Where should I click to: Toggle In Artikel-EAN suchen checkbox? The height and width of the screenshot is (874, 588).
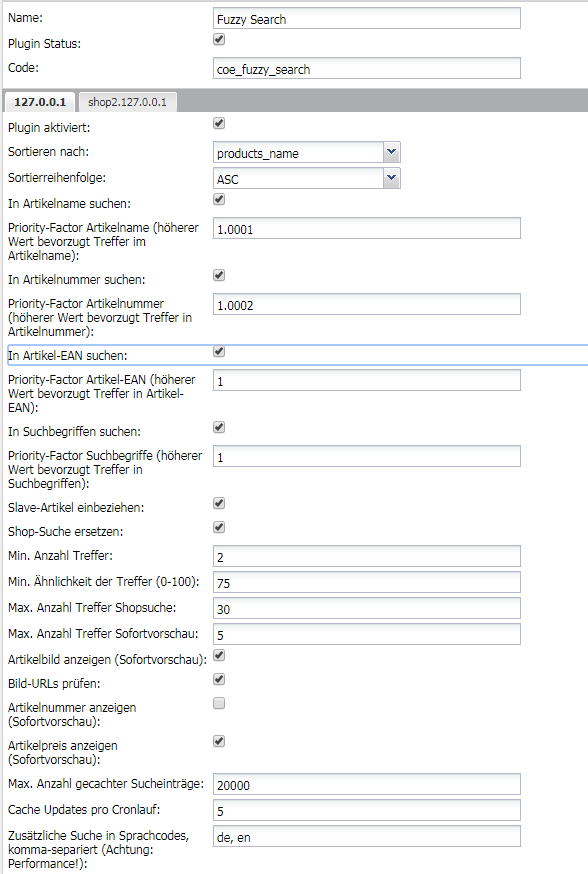(219, 351)
